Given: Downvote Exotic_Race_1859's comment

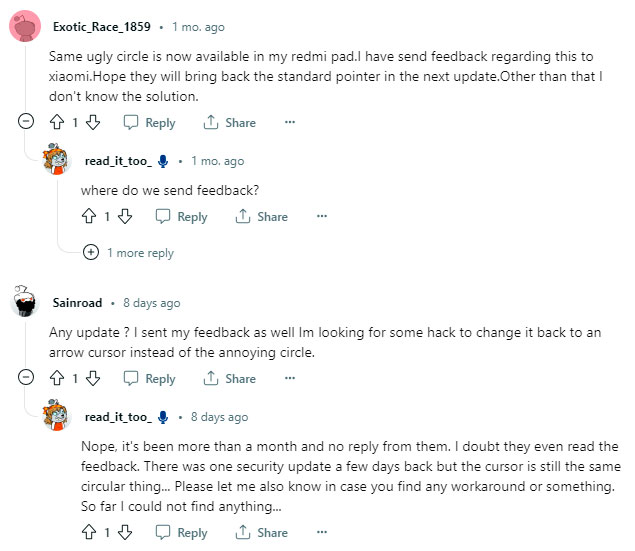Looking at the screenshot, I should point(93,122).
